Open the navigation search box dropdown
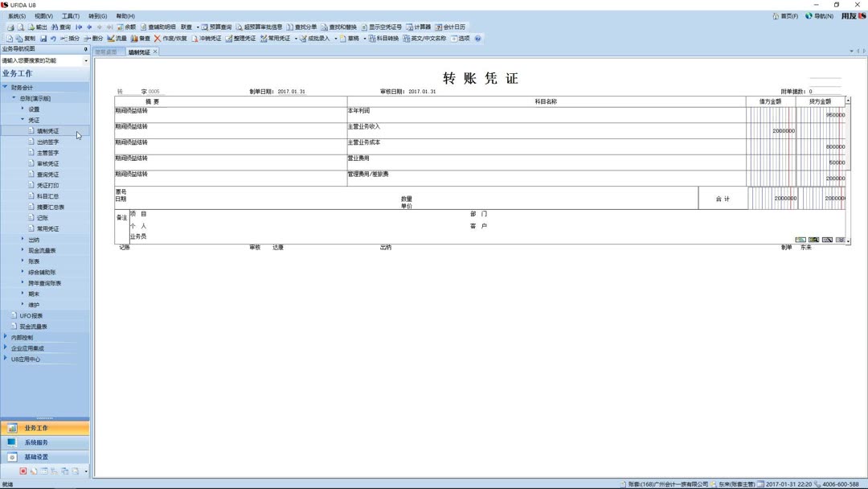Image resolution: width=868 pixels, height=489 pixels. tap(85, 60)
